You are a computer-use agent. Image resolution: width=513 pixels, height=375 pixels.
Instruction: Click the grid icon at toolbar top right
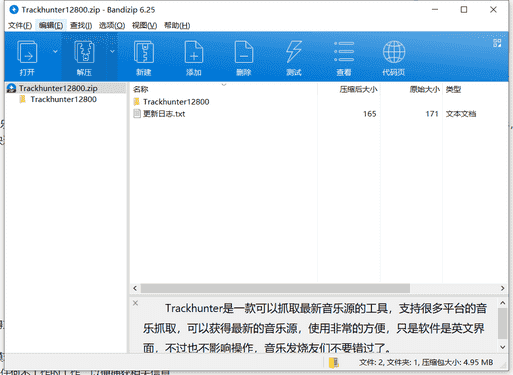tap(497, 43)
